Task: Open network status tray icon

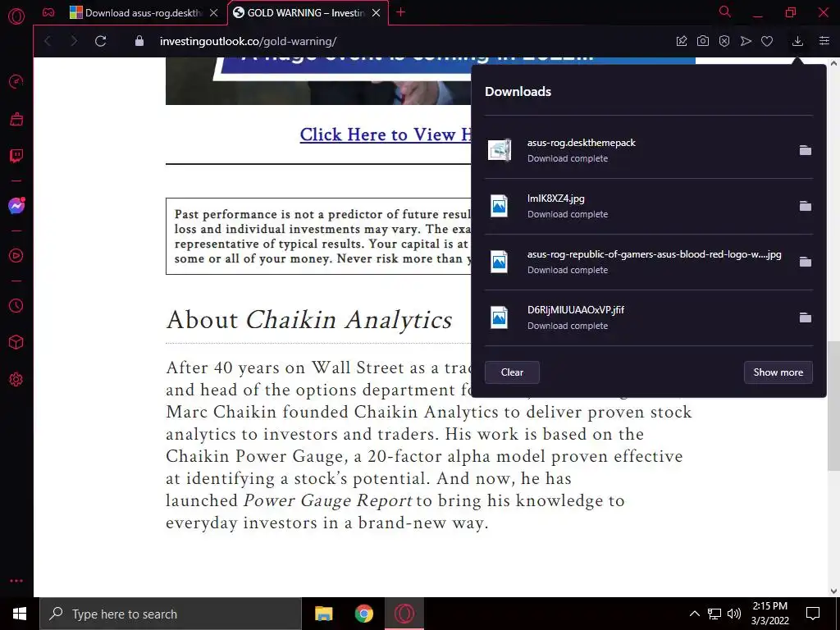Action: [x=714, y=614]
